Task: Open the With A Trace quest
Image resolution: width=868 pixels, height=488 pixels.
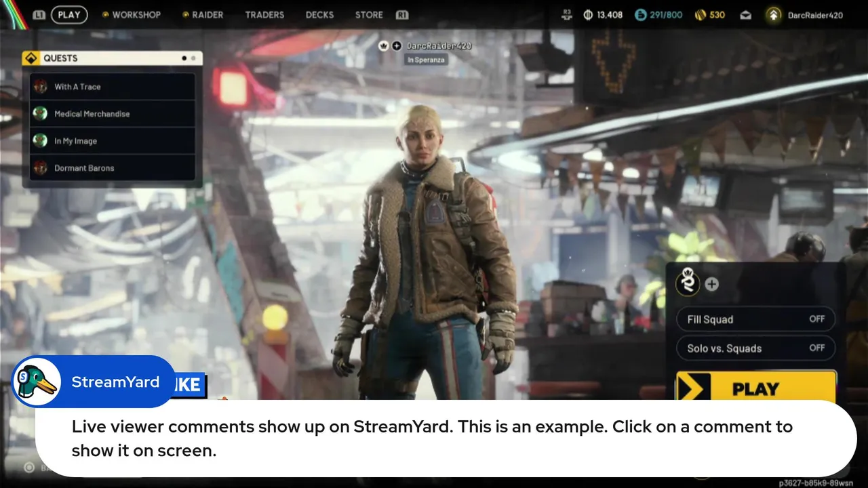Action: pyautogui.click(x=113, y=87)
